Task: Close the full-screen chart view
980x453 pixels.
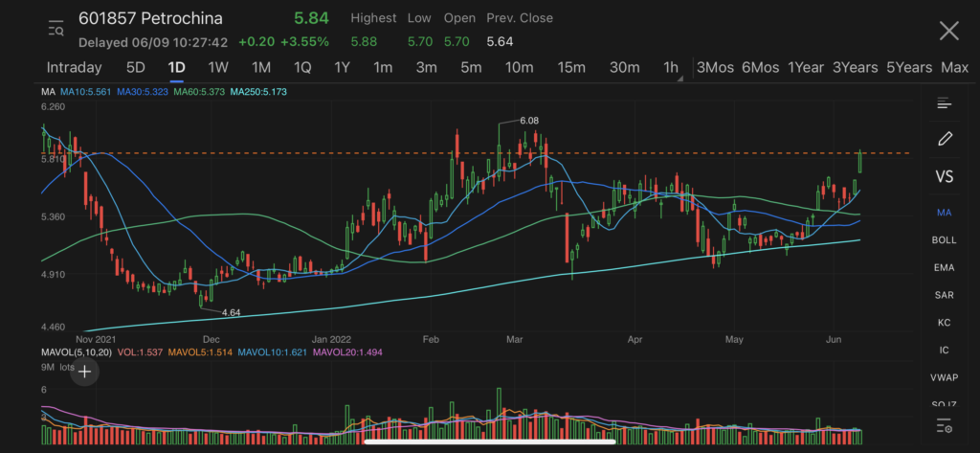Action: click(x=949, y=30)
